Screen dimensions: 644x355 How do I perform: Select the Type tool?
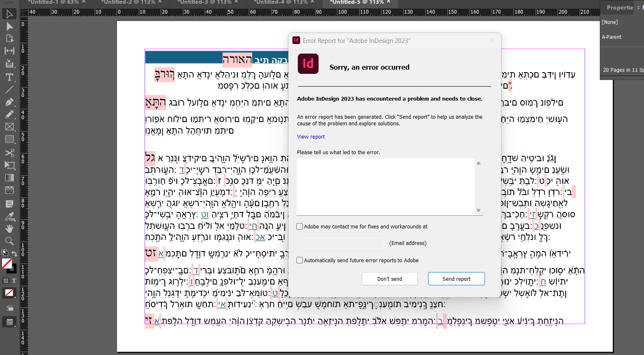10,77
